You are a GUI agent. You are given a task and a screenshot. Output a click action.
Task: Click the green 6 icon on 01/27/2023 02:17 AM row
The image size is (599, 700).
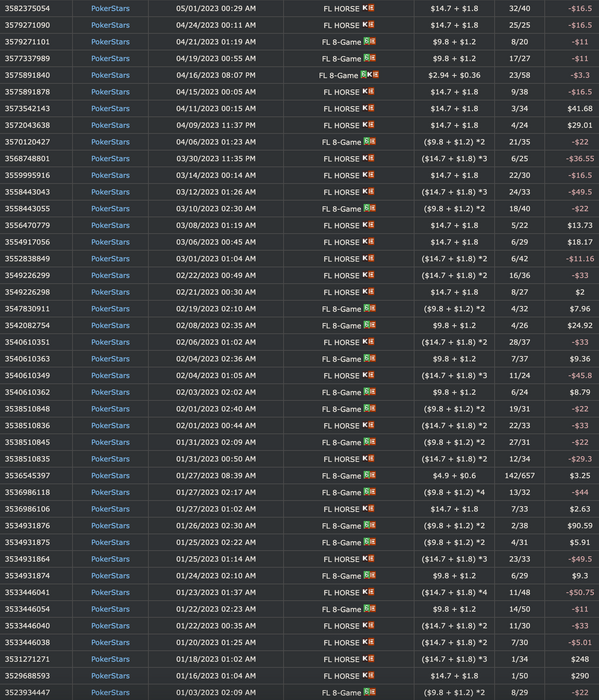(366, 492)
